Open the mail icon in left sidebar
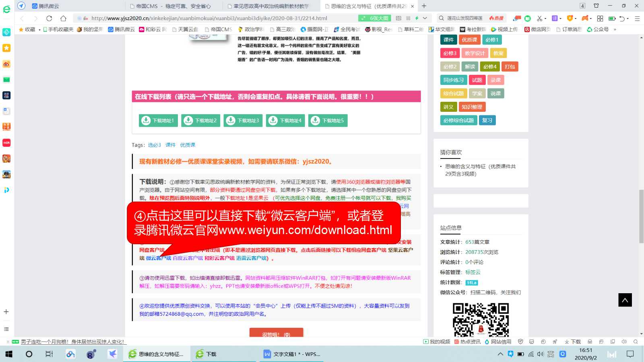Viewport: 644px width, 362px height. tap(6, 80)
